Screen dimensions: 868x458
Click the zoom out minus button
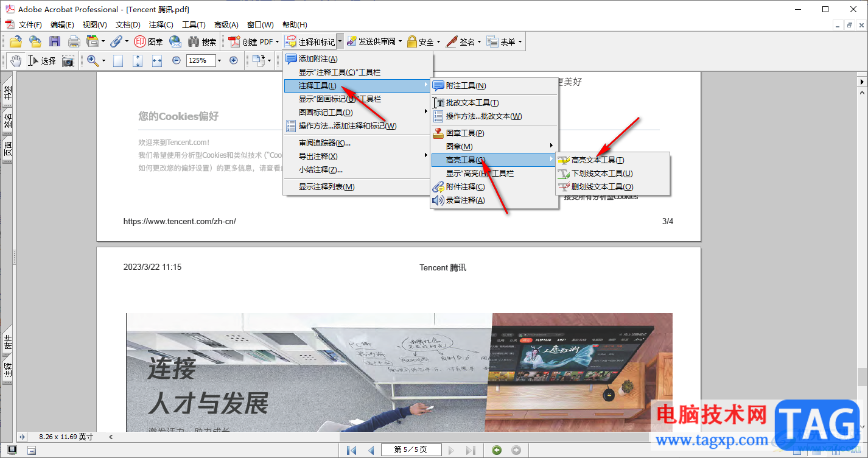(x=177, y=60)
